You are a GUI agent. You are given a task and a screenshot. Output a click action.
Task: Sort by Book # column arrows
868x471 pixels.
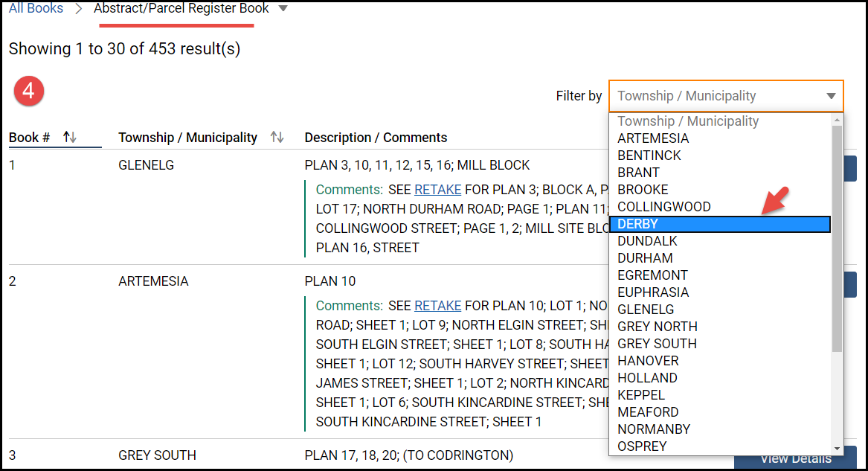70,138
